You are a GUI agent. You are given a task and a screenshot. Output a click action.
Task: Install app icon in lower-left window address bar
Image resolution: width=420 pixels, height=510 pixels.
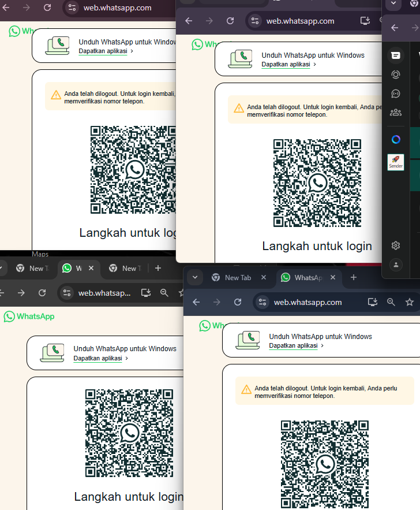pos(146,293)
